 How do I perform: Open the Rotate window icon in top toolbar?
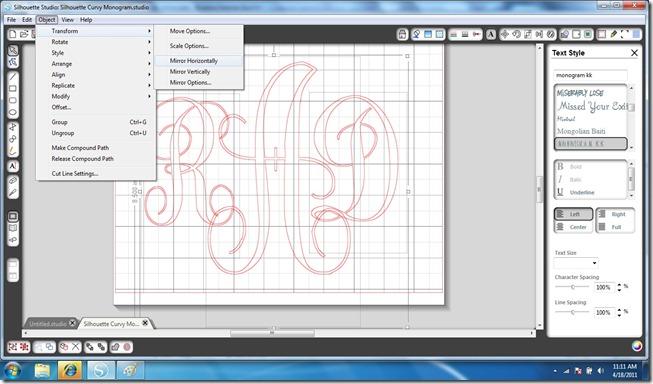tap(516, 34)
